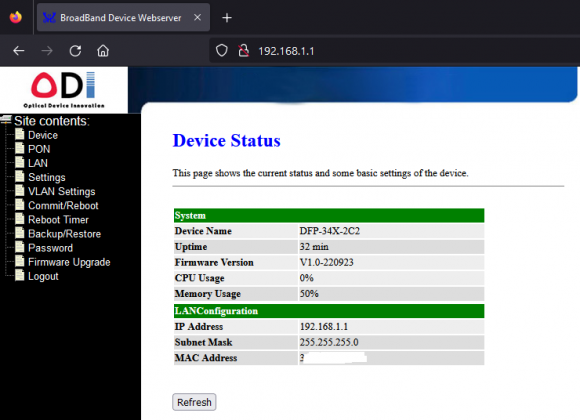
Task: Go to the browser home icon
Action: coord(103,51)
